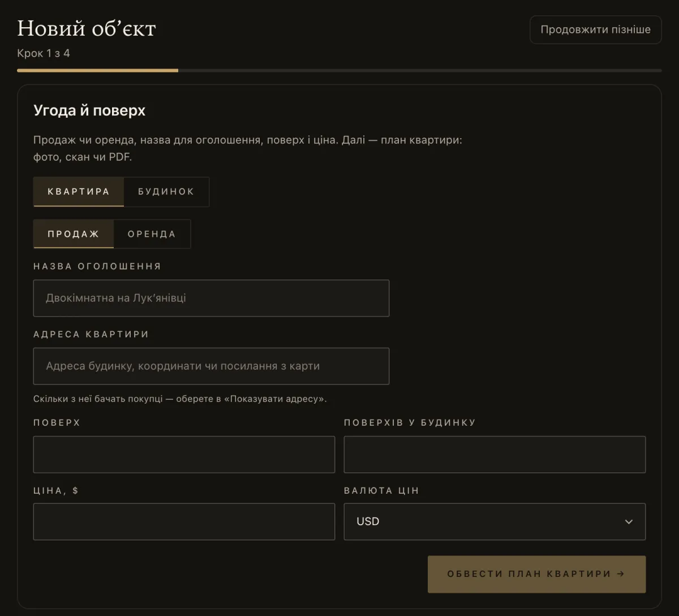Select the Квартира property type

(79, 191)
